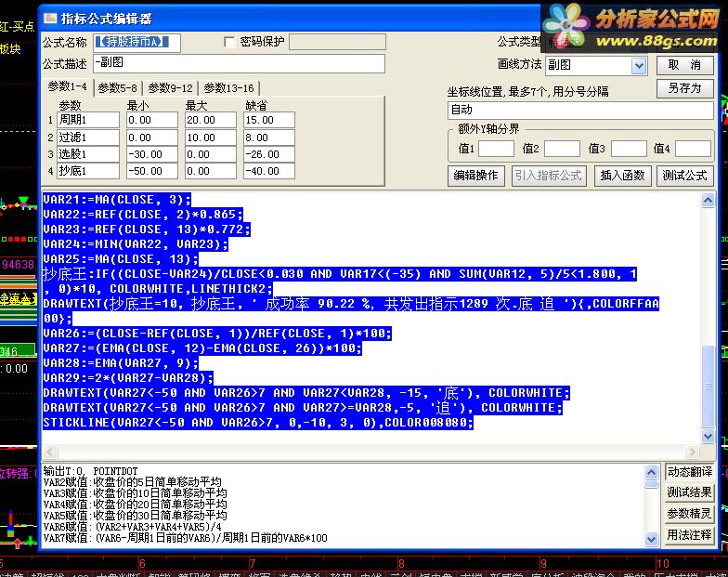Click the 插入函数 button

tap(622, 176)
